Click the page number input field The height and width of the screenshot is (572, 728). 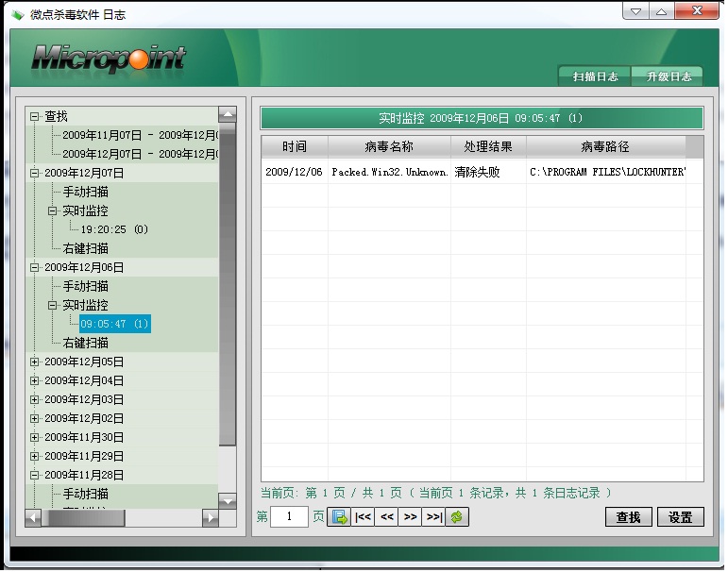[x=289, y=516]
